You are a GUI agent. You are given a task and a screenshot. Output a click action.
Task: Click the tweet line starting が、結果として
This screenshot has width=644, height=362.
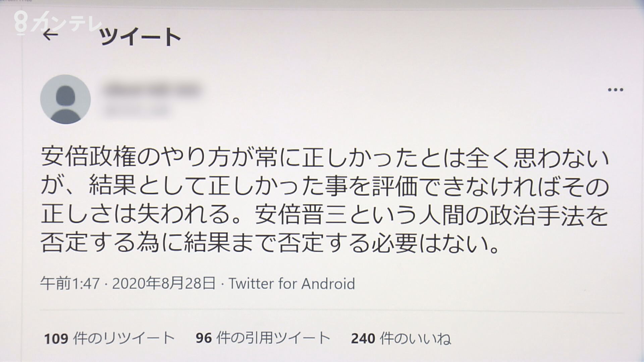325,187
